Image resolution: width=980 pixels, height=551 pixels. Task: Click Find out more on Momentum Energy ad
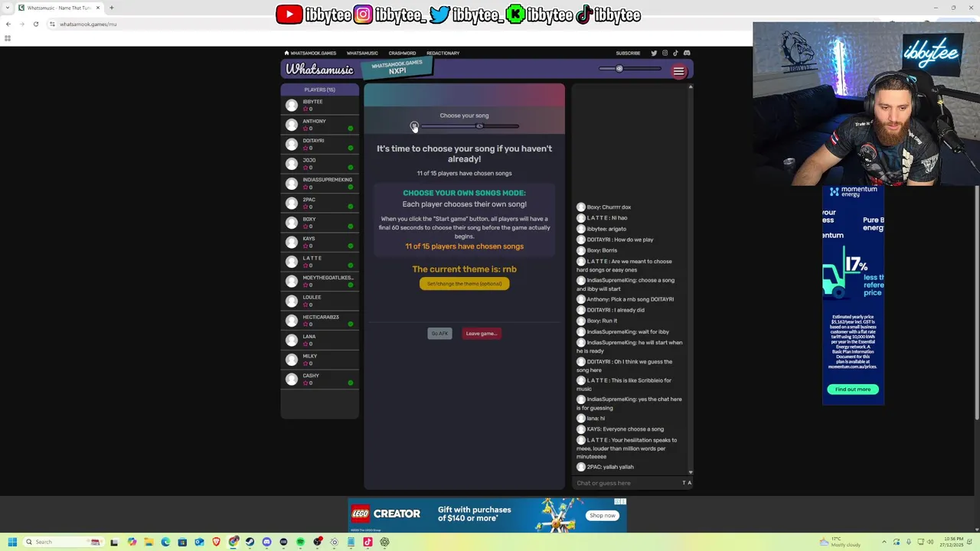853,390
